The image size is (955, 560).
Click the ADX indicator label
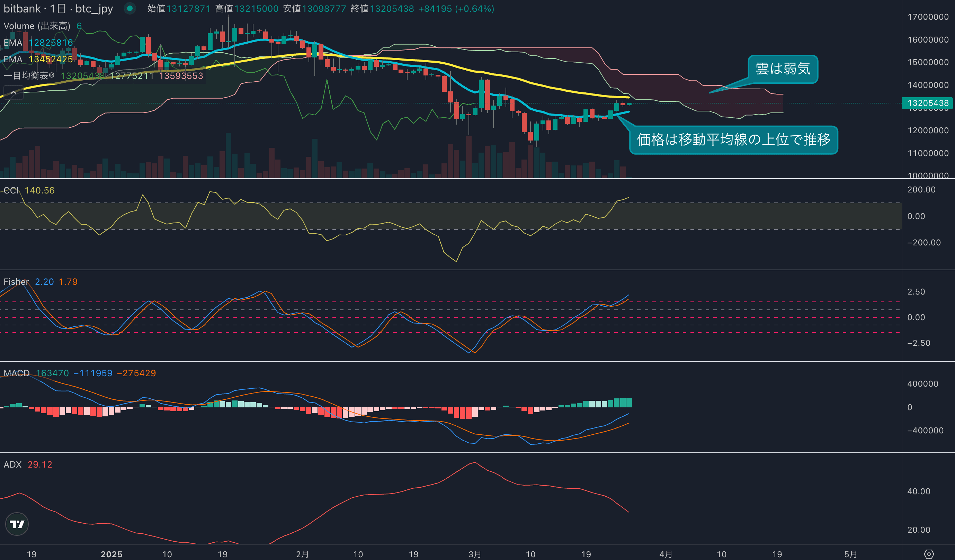(x=12, y=464)
